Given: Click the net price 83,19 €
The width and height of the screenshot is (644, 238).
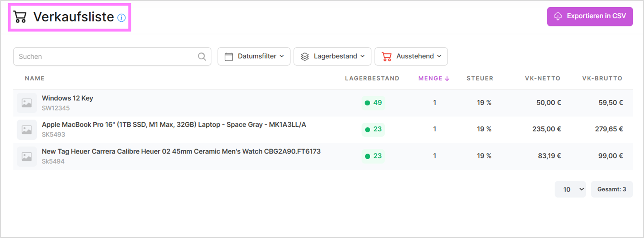Looking at the screenshot, I should coord(549,156).
